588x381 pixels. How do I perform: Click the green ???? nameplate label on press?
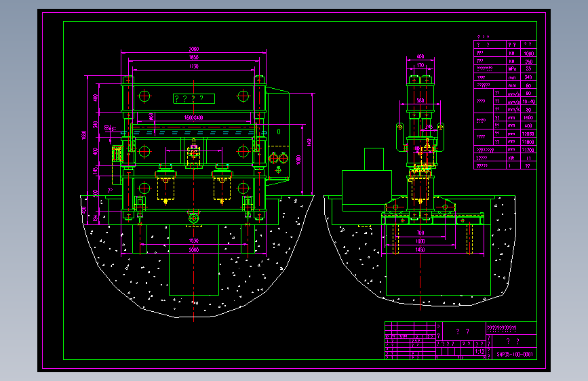point(194,98)
